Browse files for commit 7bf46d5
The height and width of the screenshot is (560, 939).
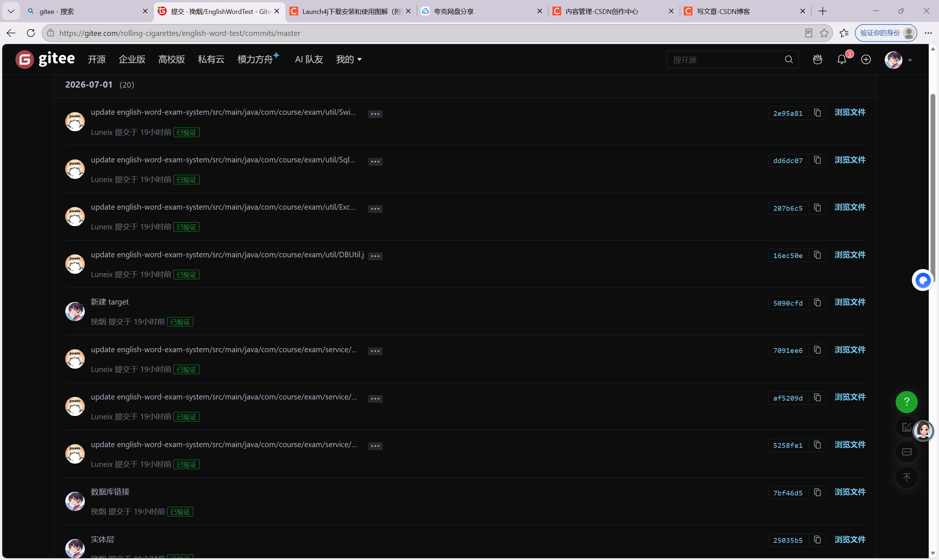click(x=850, y=492)
